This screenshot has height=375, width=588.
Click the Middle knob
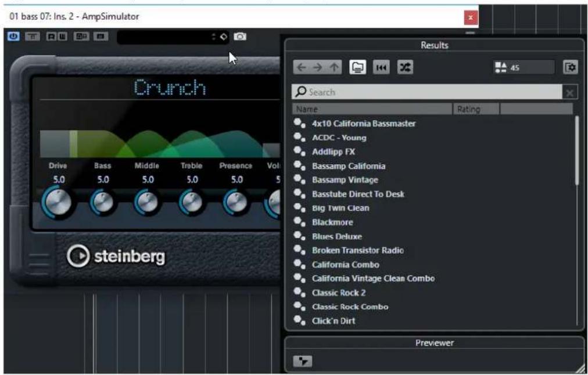[148, 203]
